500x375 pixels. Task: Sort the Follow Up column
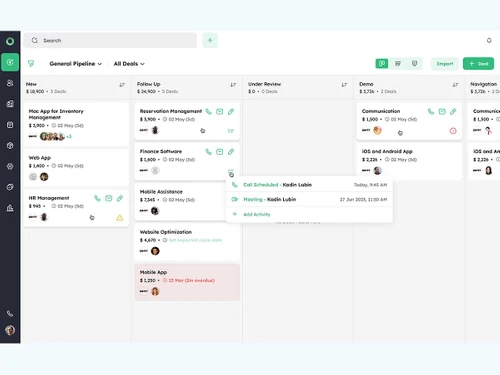click(233, 85)
